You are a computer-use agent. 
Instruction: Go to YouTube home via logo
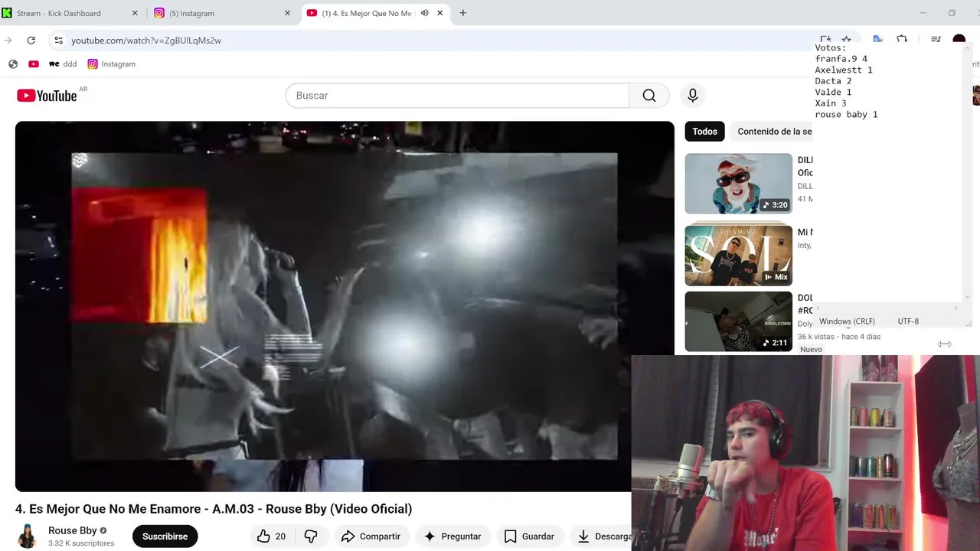coord(47,96)
